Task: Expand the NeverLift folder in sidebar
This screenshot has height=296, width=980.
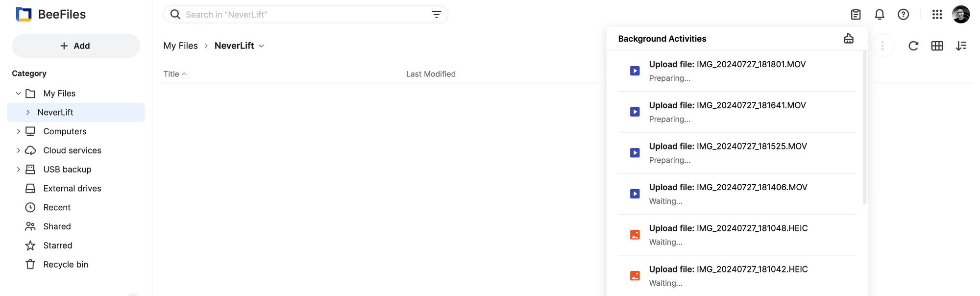Action: click(28, 113)
